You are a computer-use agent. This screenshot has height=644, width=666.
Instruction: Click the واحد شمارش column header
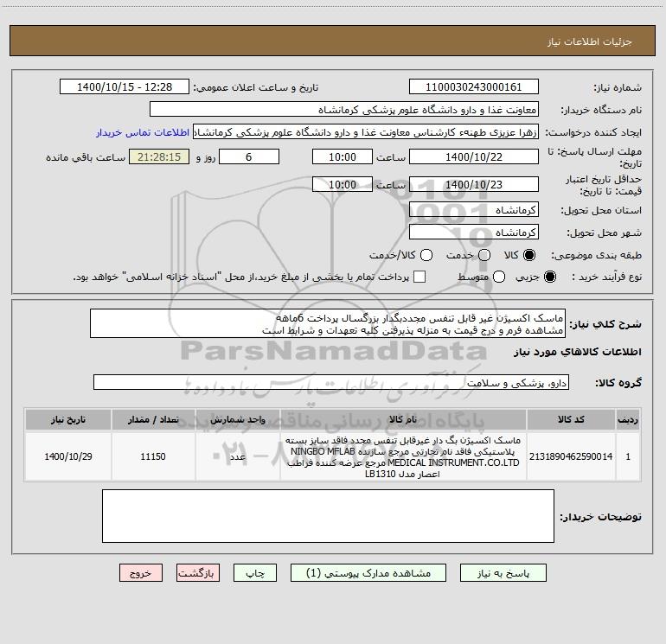point(238,419)
